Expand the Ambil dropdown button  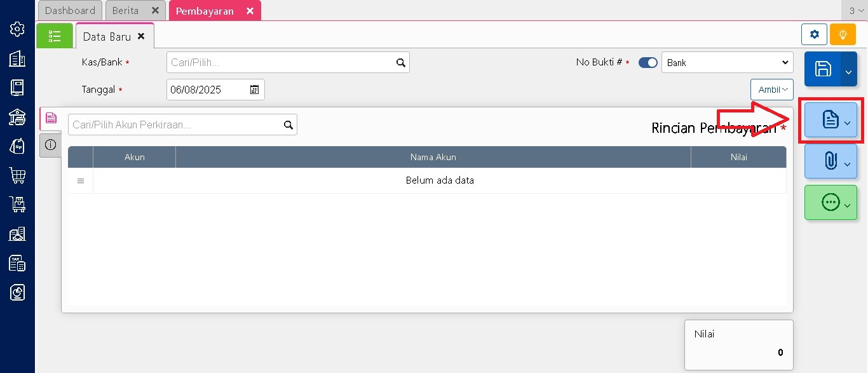pyautogui.click(x=771, y=90)
